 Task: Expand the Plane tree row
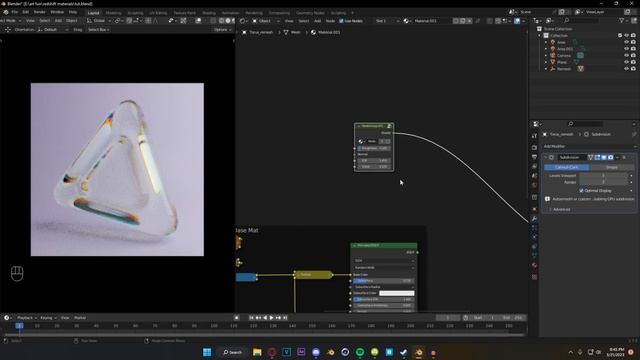pyautogui.click(x=546, y=62)
